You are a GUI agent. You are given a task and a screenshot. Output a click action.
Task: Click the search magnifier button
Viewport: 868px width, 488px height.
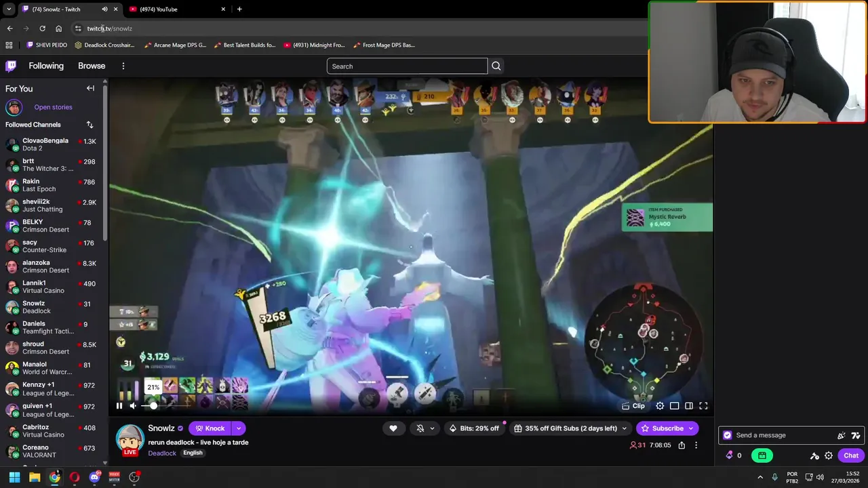point(496,66)
